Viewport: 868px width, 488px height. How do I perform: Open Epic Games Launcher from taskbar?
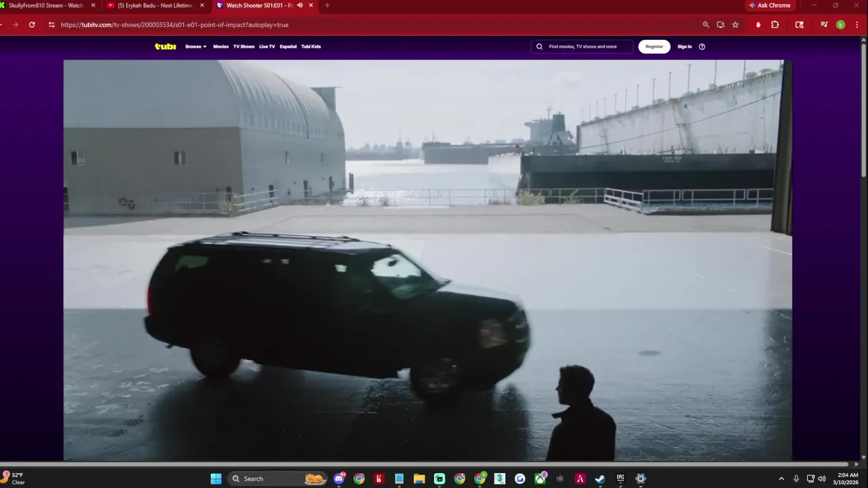(620, 479)
